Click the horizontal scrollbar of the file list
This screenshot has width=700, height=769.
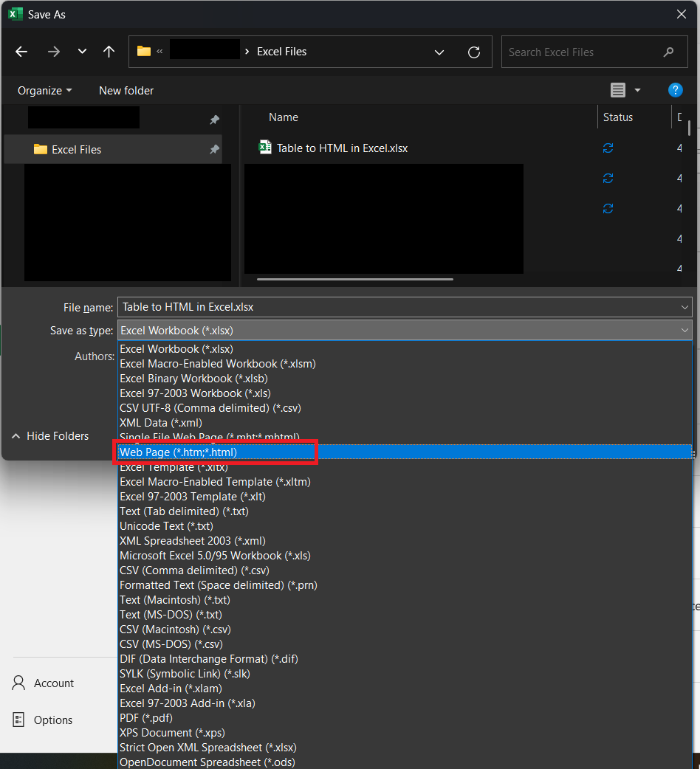[354, 279]
